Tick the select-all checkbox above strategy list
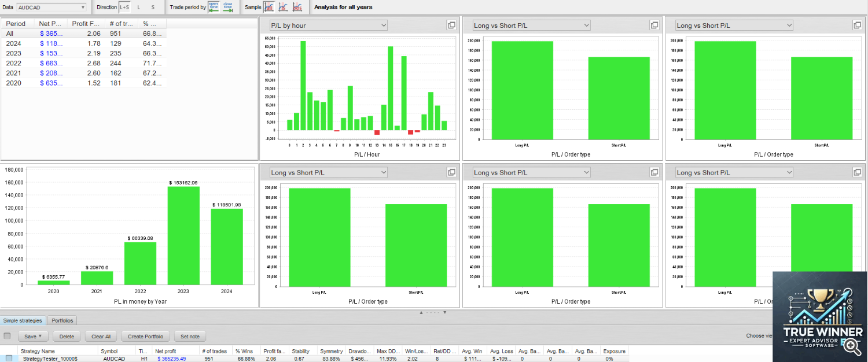Screen dimensions: 868x362 coord(7,336)
